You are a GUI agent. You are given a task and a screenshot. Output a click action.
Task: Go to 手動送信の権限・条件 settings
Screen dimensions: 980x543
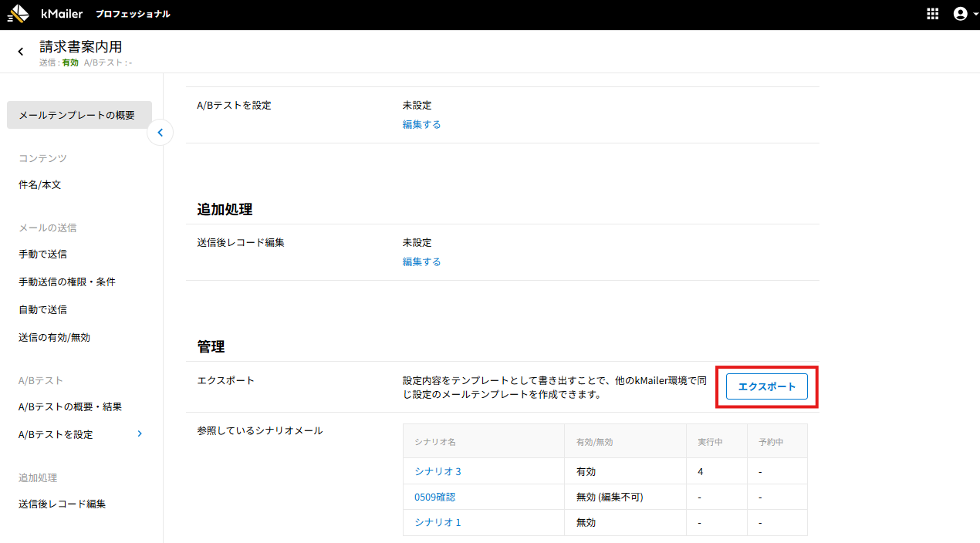[x=66, y=282]
